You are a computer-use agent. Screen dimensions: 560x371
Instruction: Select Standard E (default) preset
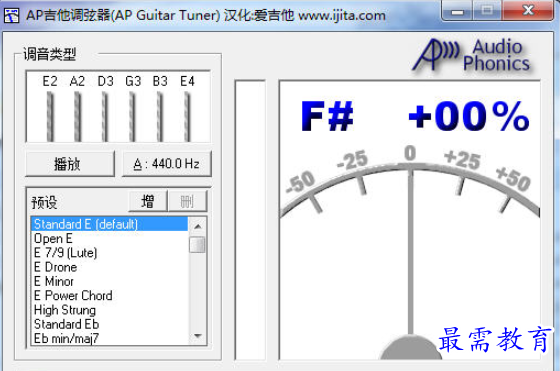[x=110, y=224]
